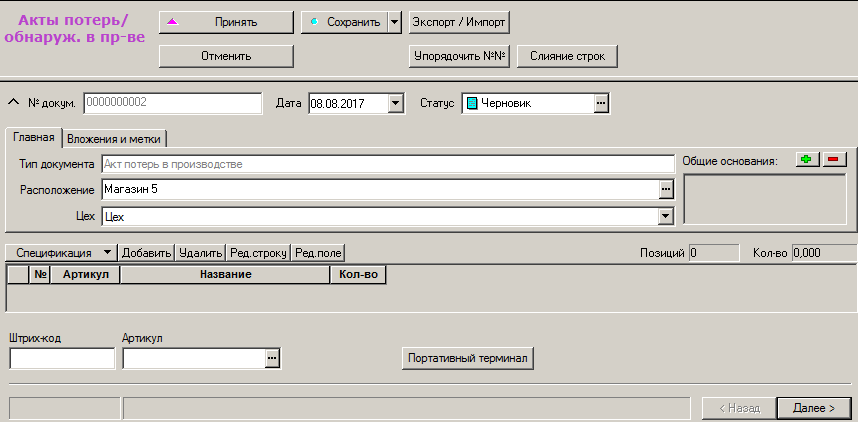This screenshot has width=858, height=422.
Task: Click the Кол-во total field showing 0,000
Action: (825, 253)
